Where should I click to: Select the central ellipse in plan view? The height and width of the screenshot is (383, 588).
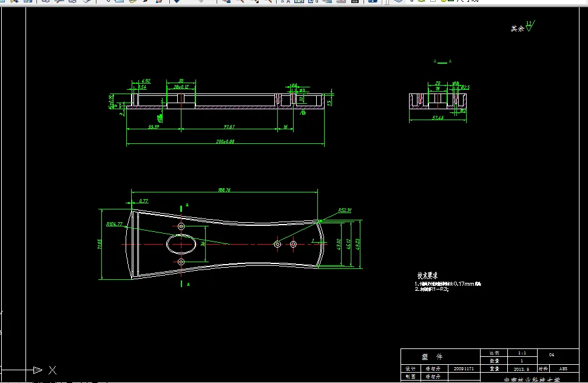[x=181, y=244]
